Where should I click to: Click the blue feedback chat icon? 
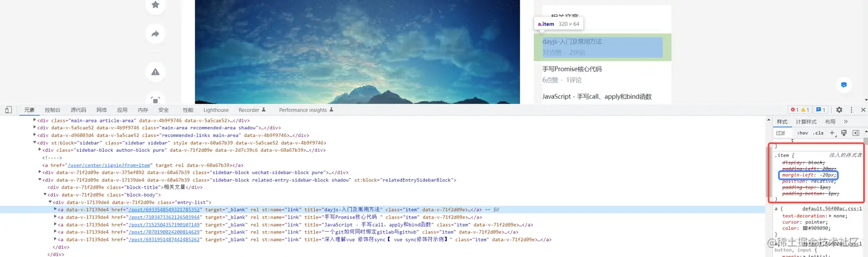tap(843, 85)
